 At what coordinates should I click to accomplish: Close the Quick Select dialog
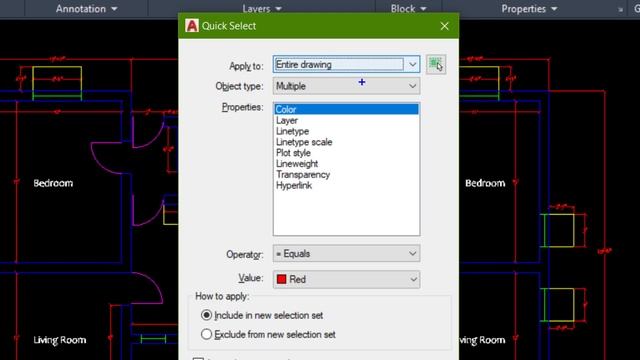pyautogui.click(x=444, y=26)
